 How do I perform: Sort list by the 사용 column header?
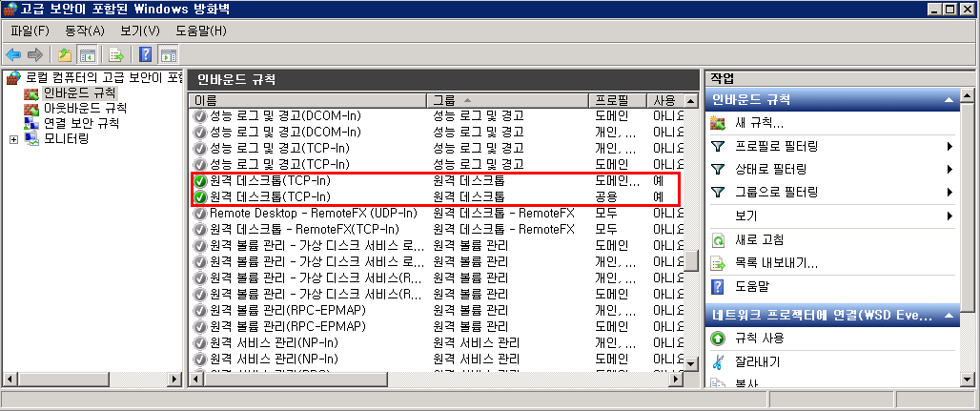665,100
